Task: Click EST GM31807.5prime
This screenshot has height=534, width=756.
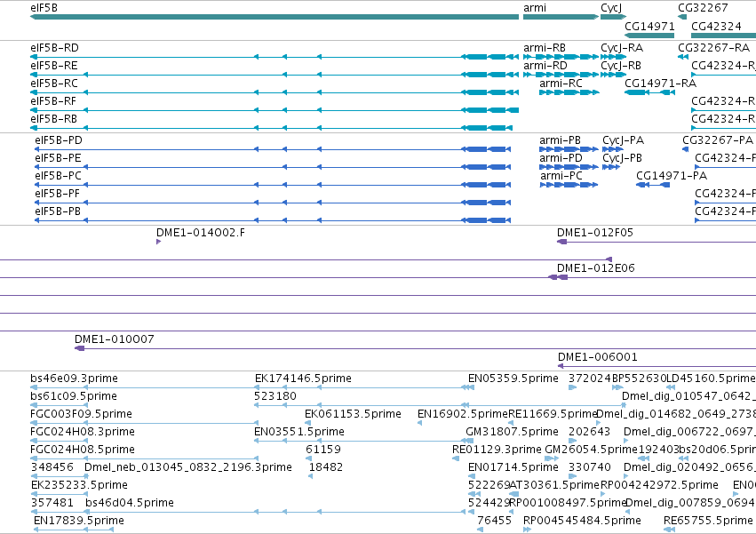Action: pyautogui.click(x=512, y=432)
